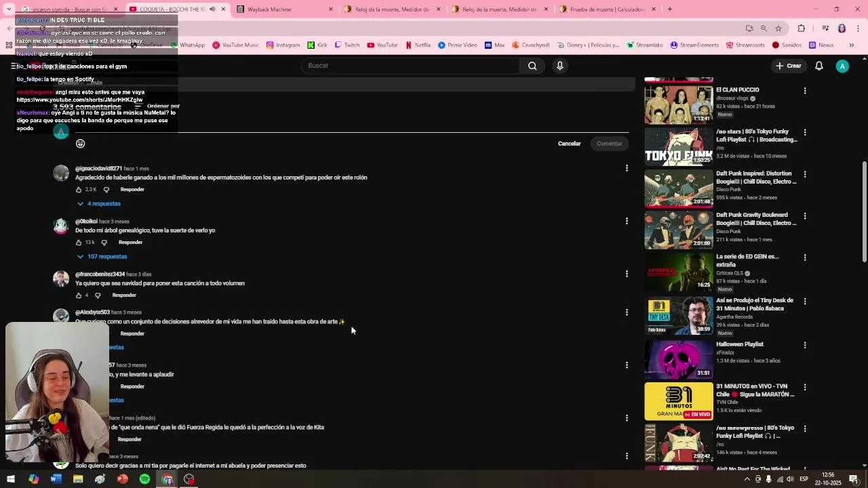Open options menu for @francobenitez3434 comment
Image resolution: width=868 pixels, height=488 pixels.
(x=627, y=274)
